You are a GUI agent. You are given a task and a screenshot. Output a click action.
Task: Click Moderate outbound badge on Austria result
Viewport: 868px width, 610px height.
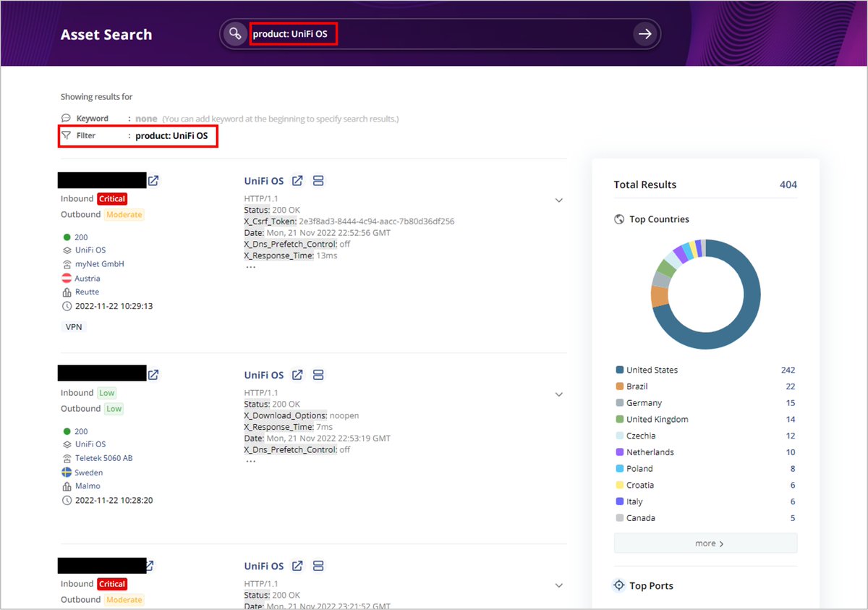[124, 215]
